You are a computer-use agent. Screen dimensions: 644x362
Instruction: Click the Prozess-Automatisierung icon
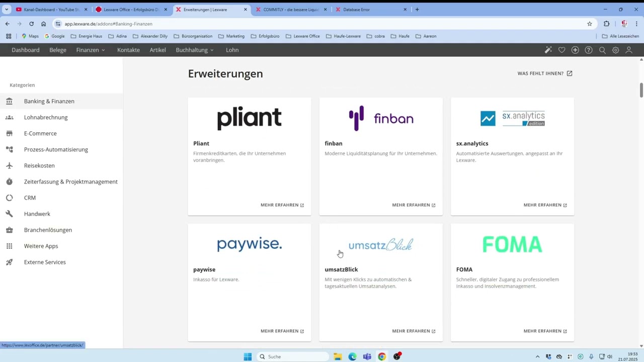[9, 149]
